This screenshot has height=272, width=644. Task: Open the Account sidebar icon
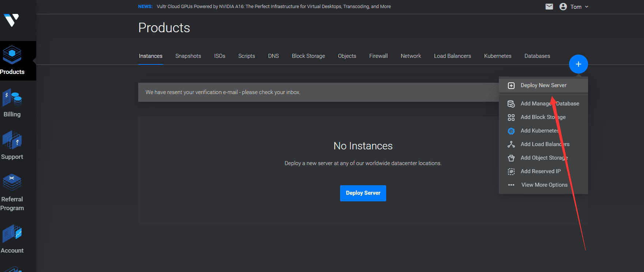click(12, 234)
